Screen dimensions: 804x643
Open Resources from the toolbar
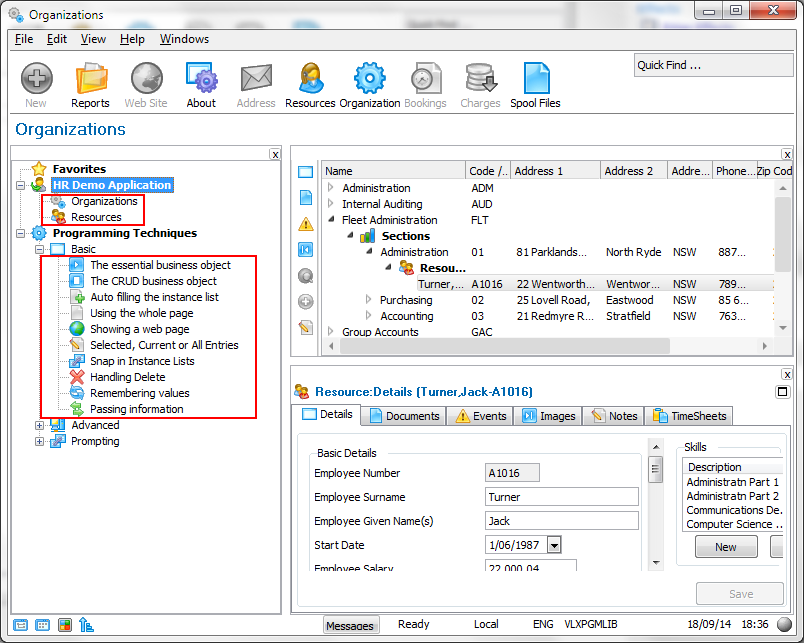coord(310,85)
